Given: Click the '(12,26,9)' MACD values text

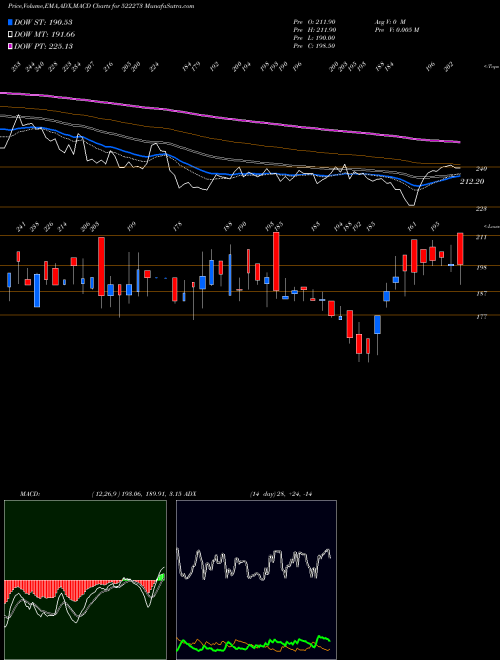Looking at the screenshot, I should tap(137, 494).
